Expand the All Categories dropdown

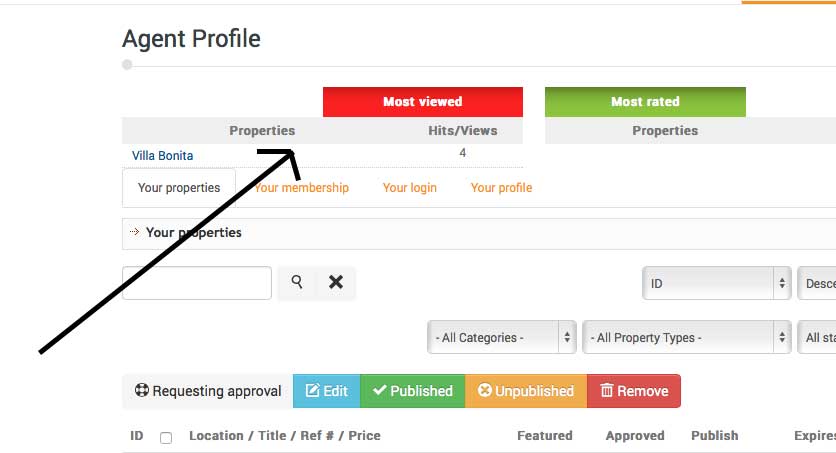click(x=502, y=337)
